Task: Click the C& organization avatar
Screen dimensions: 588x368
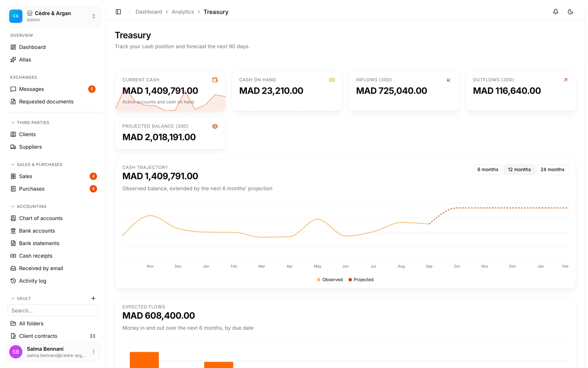Action: 16,16
